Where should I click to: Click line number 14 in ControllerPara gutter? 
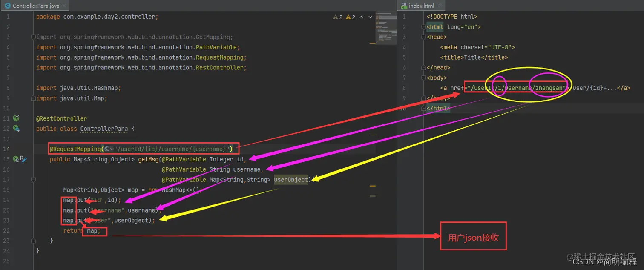pyautogui.click(x=6, y=149)
